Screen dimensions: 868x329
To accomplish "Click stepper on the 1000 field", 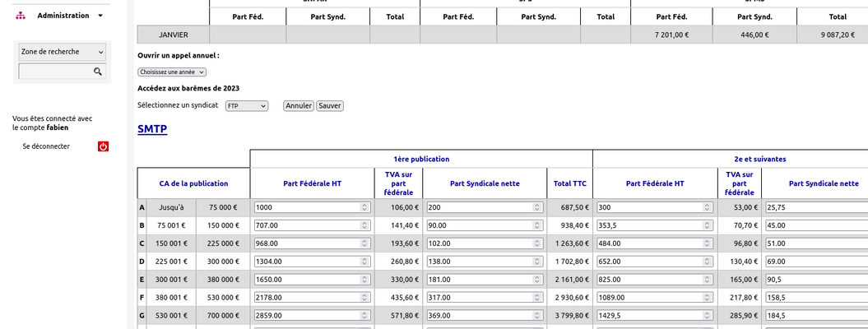I will tap(364, 207).
